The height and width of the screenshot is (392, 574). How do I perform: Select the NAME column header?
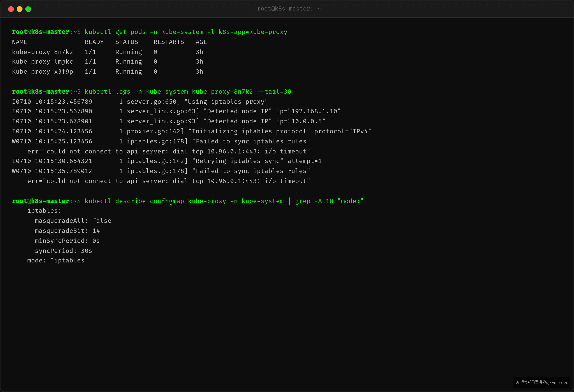(20, 42)
